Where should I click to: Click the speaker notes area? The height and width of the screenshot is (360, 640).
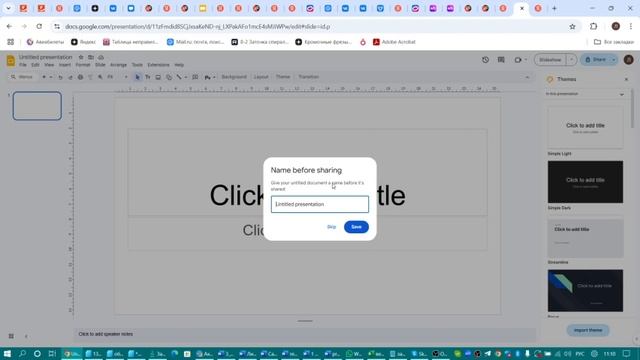[x=304, y=334]
